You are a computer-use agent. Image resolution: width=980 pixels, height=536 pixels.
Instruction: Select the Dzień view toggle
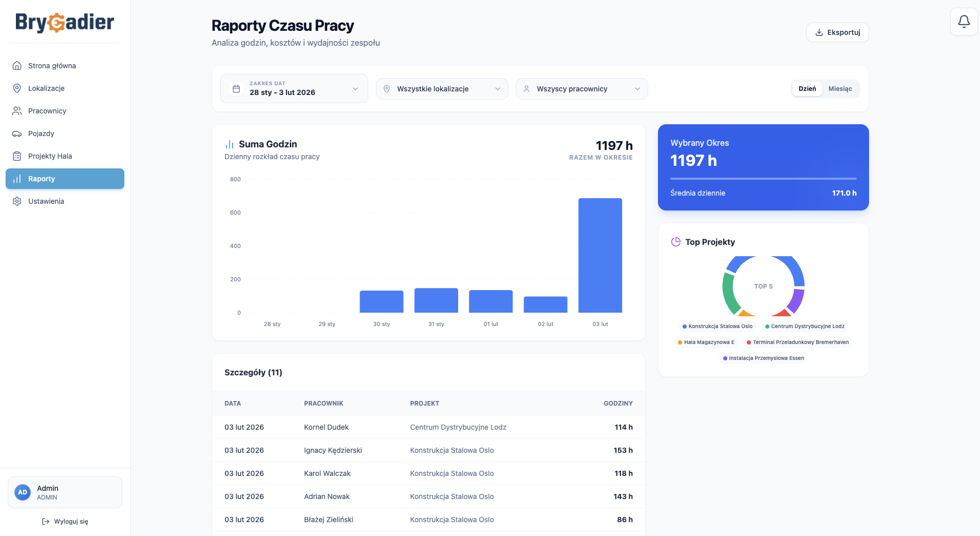coord(807,89)
